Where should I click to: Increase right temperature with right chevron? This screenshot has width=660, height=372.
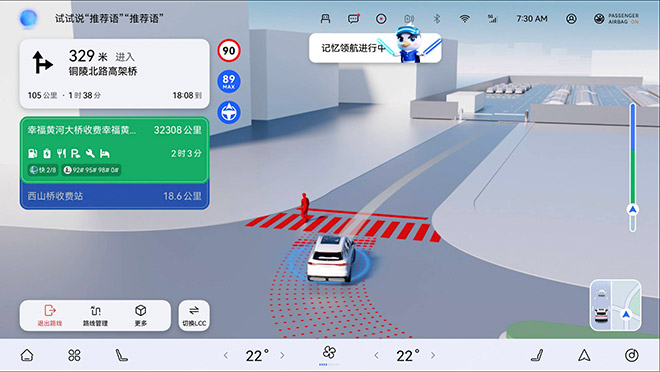click(433, 356)
